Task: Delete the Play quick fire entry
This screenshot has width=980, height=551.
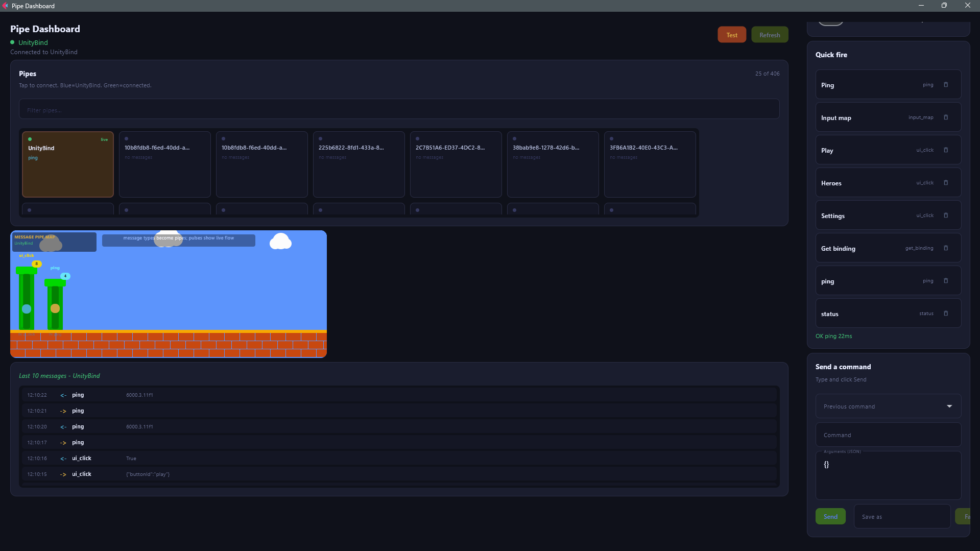Action: (945, 150)
